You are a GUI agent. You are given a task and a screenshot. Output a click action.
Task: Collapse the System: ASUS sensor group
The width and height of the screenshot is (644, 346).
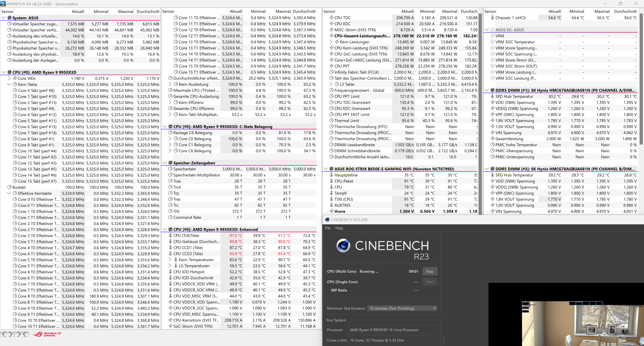tap(4, 18)
